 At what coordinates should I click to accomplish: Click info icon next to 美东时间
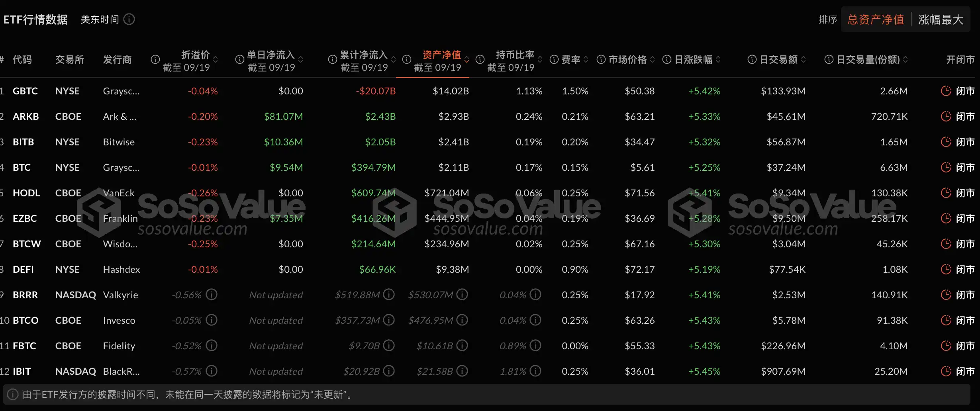129,19
